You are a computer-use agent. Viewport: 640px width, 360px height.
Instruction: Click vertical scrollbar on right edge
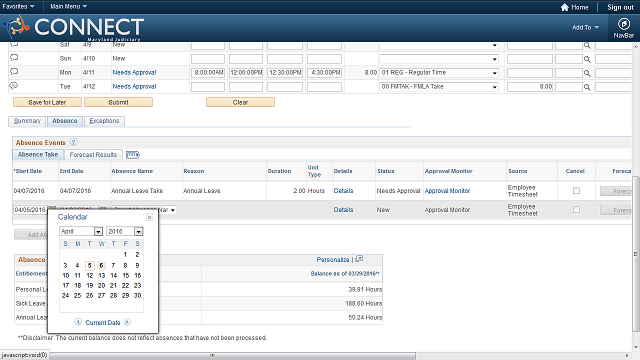pyautogui.click(x=636, y=254)
